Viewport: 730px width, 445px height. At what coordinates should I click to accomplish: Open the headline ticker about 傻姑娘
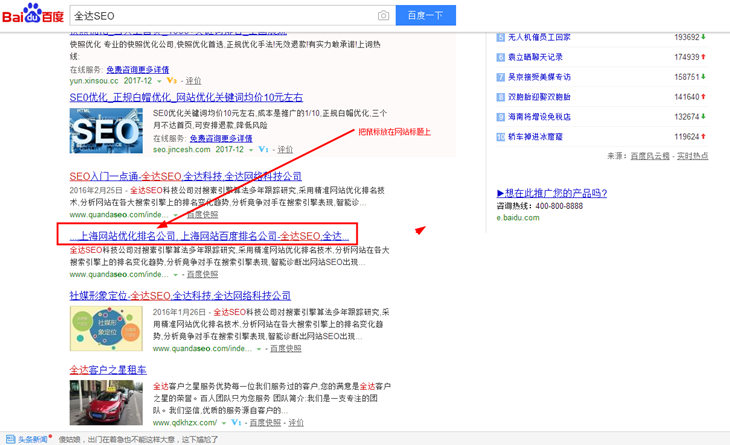pyautogui.click(x=138, y=439)
